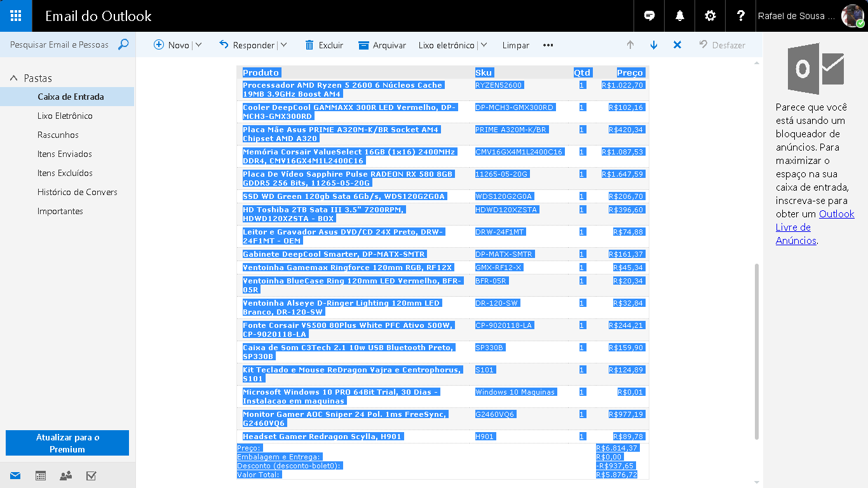Open the notifications bell
868x488 pixels.
(x=680, y=16)
